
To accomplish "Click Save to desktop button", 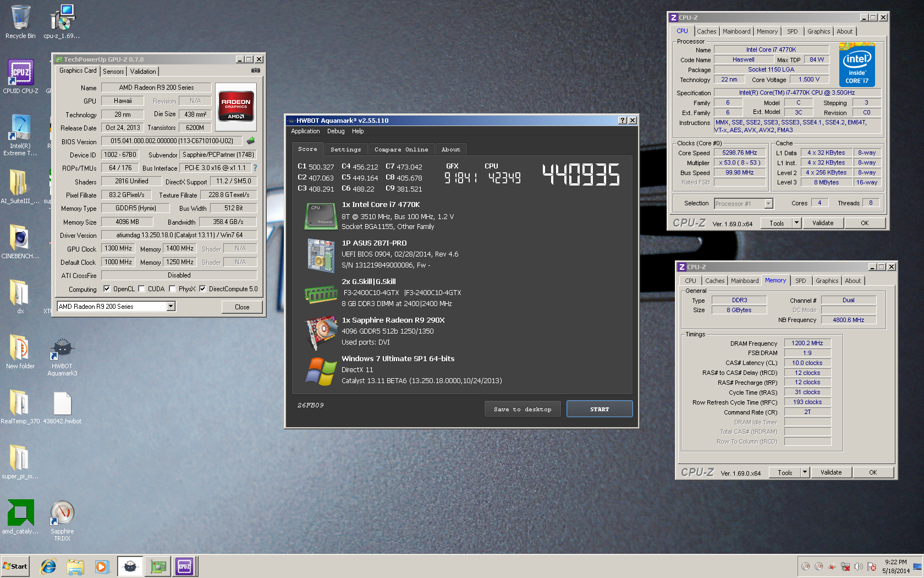I will pyautogui.click(x=522, y=409).
